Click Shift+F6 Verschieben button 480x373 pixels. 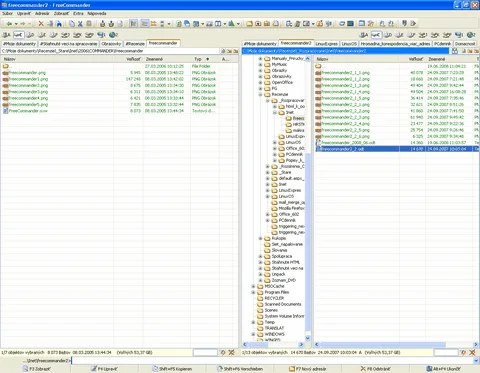pyautogui.click(x=240, y=369)
